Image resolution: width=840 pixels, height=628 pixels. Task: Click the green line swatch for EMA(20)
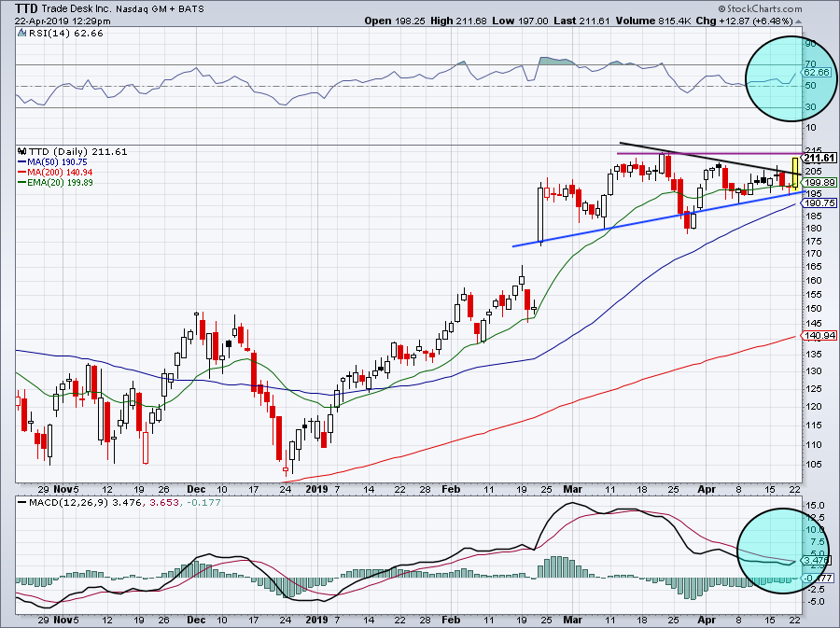pos(22,183)
